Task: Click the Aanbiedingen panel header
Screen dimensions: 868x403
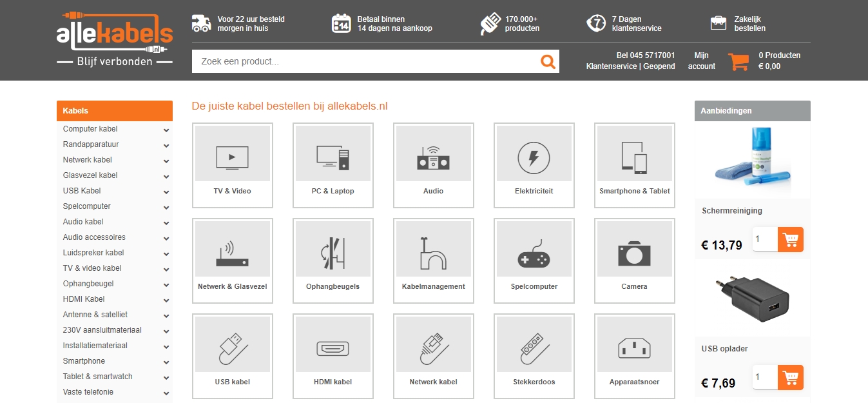Action: (x=753, y=111)
